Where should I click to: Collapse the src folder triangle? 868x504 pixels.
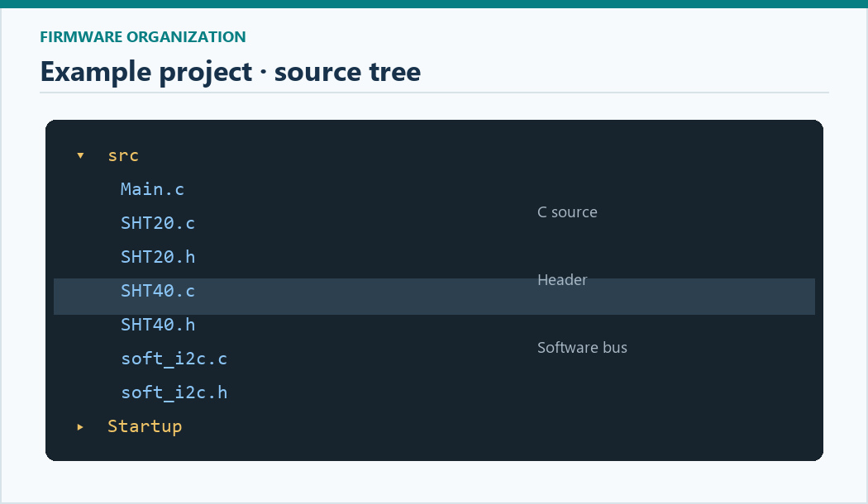[x=80, y=155]
